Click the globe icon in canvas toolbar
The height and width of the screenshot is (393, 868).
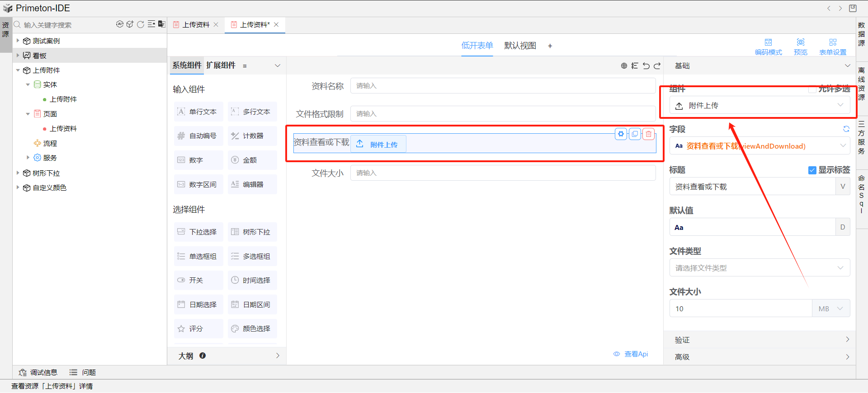[x=624, y=66]
